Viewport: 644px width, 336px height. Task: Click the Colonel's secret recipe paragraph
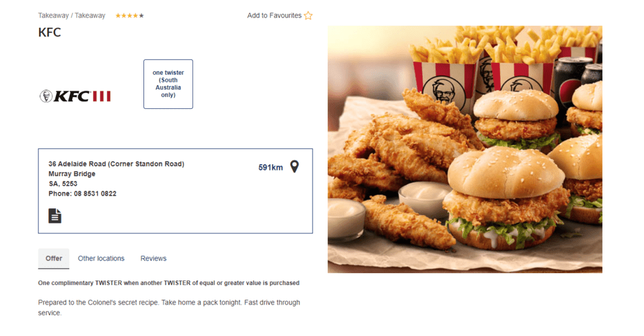169,308
